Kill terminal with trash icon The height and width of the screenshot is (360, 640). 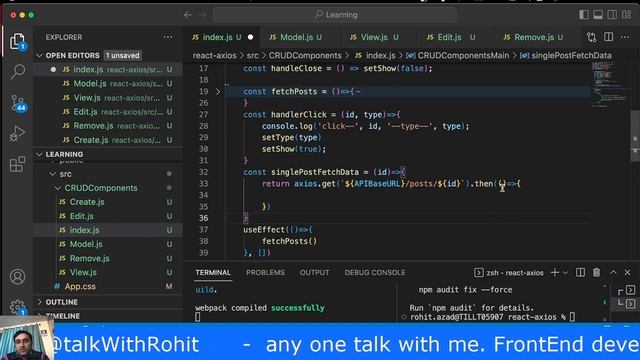[x=596, y=272]
